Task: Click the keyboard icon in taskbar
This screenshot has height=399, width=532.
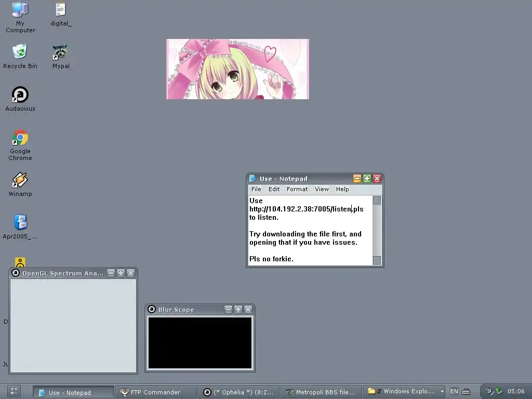Action: [x=466, y=392]
